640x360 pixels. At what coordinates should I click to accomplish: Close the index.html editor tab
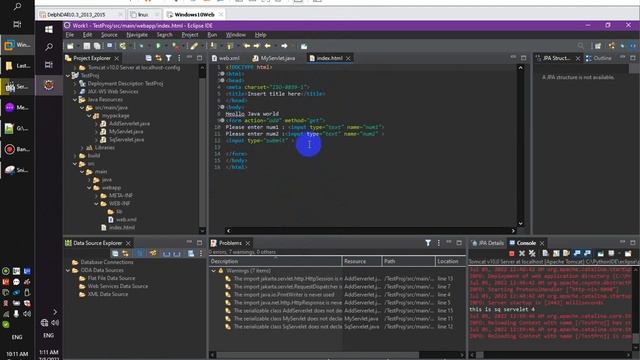(348, 58)
